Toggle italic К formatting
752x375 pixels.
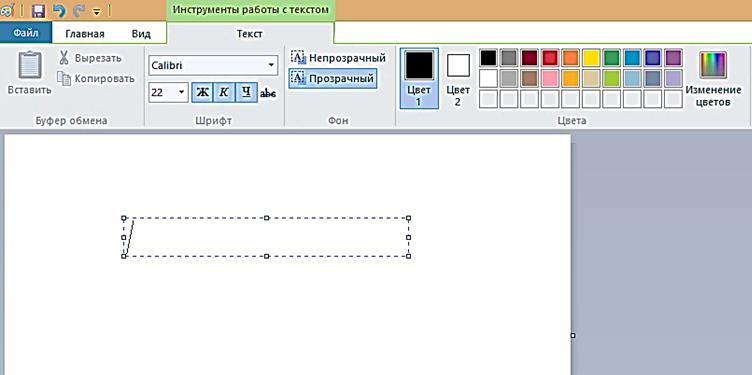tap(224, 93)
